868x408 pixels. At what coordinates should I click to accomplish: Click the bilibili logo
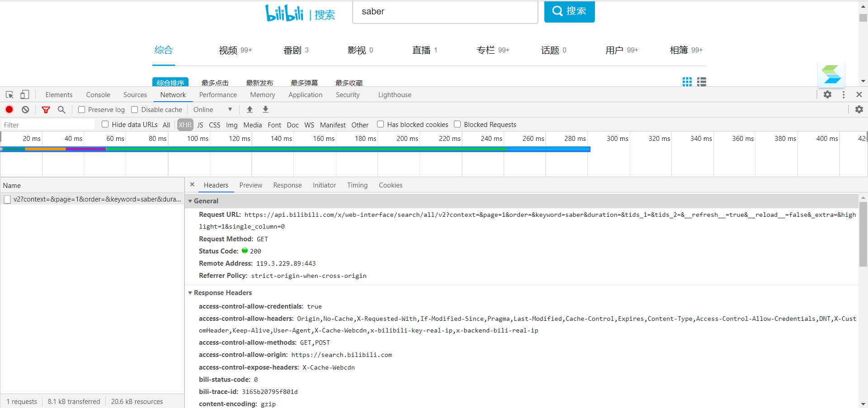tap(284, 13)
